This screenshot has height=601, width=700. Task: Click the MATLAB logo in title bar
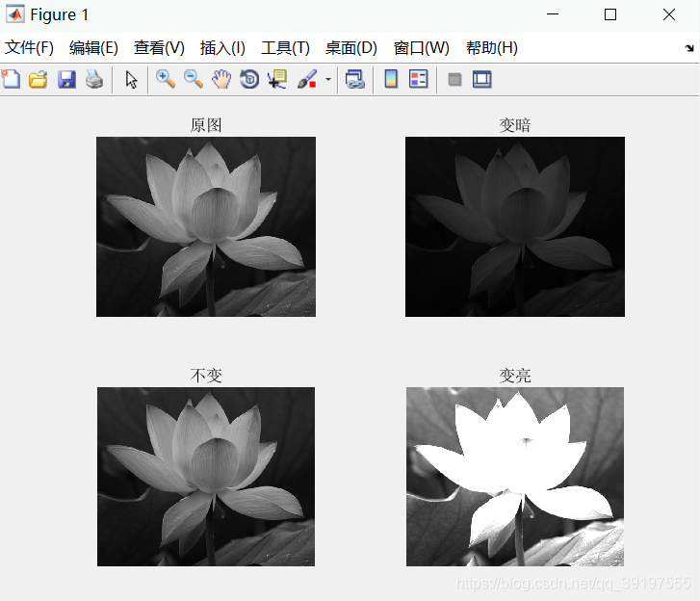pos(15,14)
